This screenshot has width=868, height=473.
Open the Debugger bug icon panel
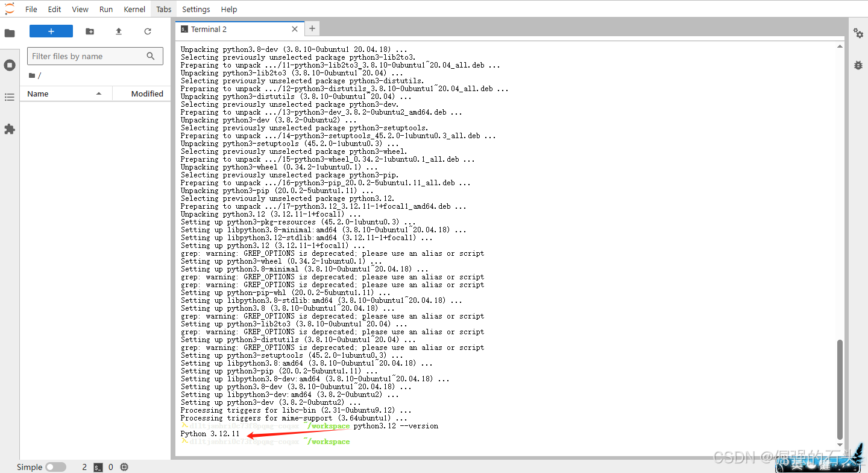858,65
